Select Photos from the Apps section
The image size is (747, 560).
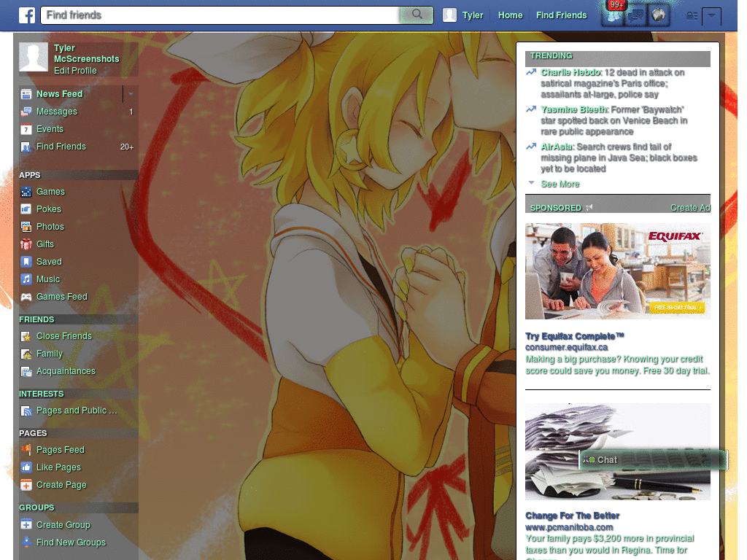tap(51, 226)
